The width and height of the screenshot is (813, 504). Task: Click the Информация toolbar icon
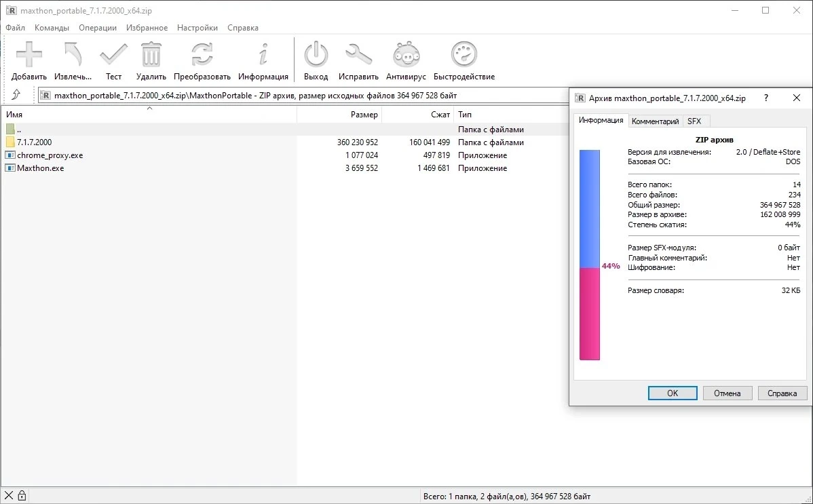(x=263, y=54)
